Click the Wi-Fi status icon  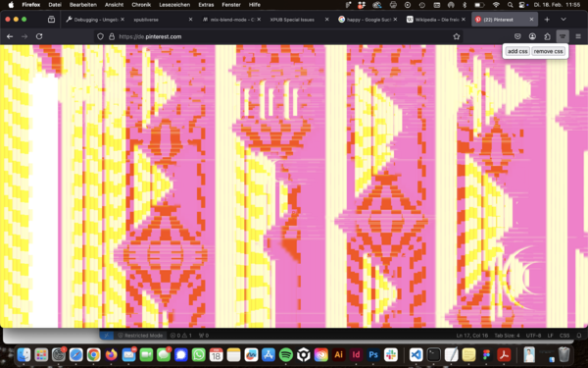pos(496,5)
